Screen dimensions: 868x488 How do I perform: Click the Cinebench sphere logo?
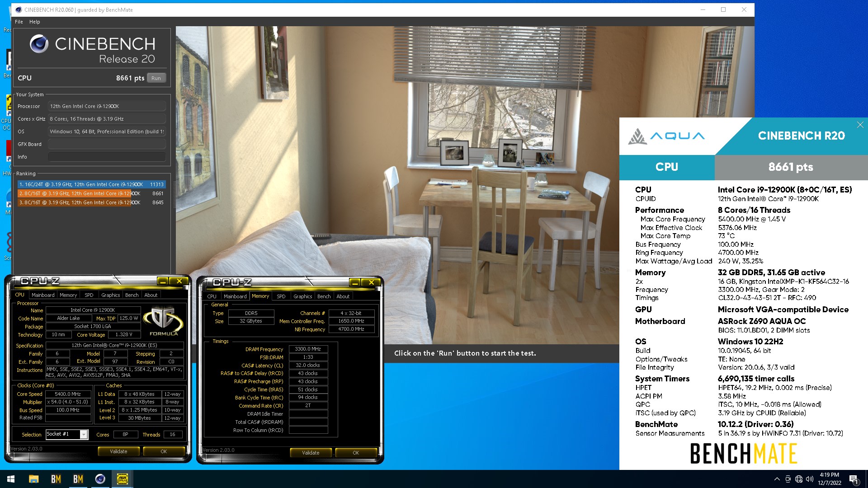click(39, 44)
